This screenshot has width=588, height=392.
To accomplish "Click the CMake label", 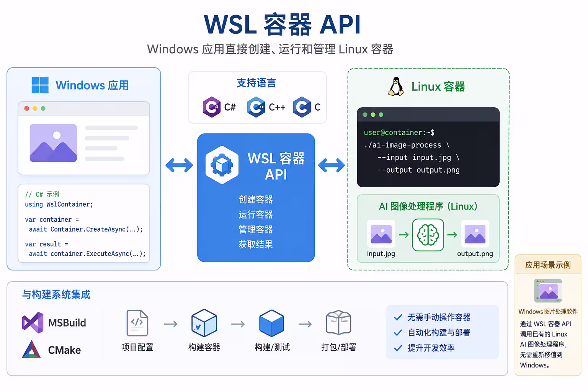I will tap(64, 350).
